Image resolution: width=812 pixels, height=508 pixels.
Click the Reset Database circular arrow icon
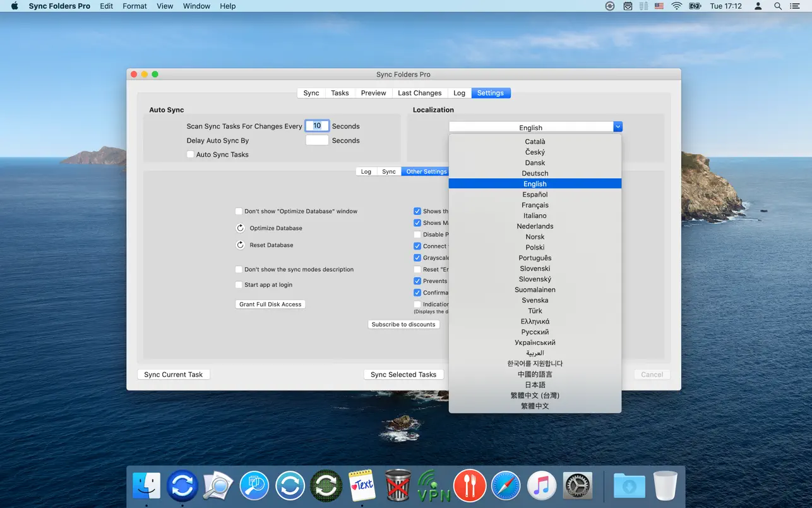click(x=241, y=245)
